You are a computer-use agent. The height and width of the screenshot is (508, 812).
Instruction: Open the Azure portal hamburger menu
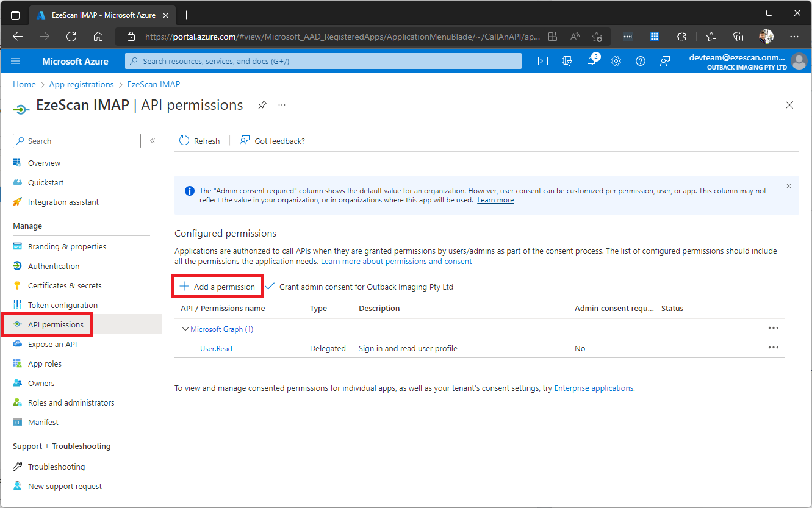[x=16, y=61]
